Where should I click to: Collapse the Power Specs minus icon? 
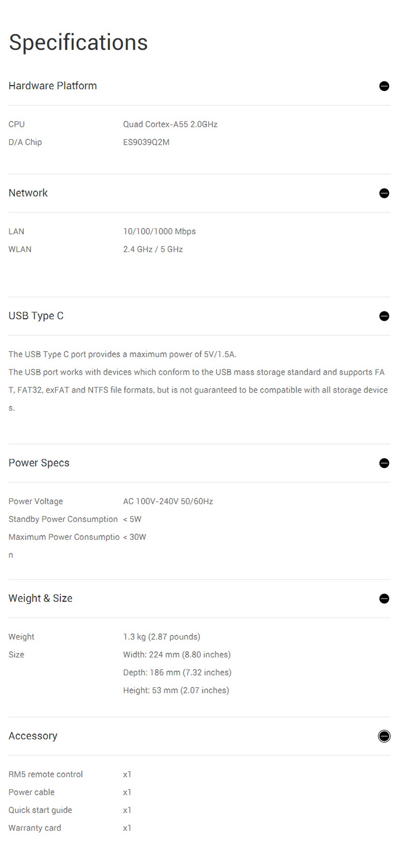(x=384, y=463)
